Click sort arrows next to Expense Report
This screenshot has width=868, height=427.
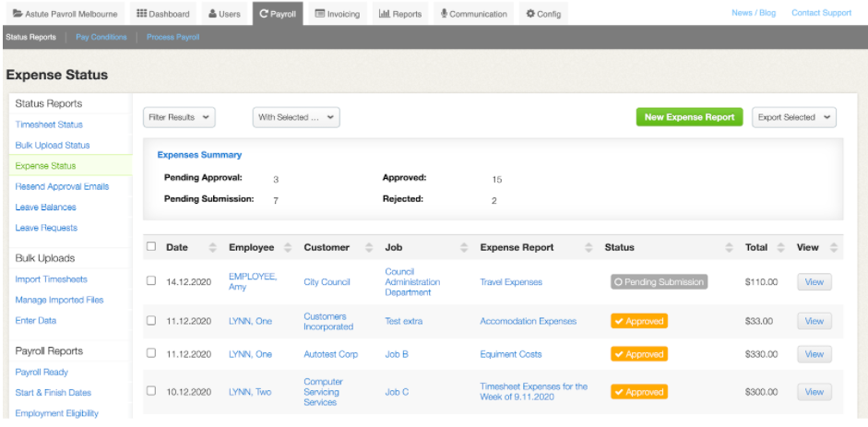tap(589, 247)
